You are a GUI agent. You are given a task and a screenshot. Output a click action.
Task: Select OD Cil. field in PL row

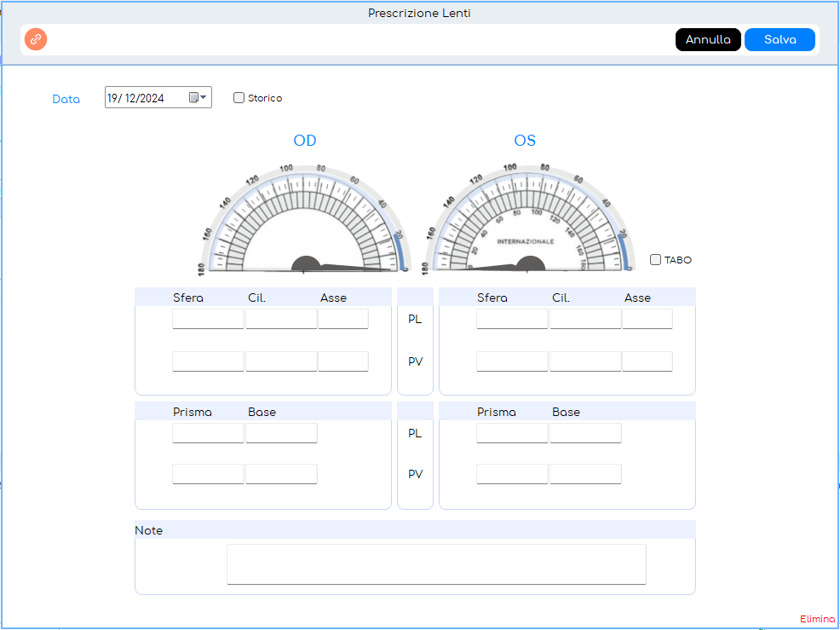pyautogui.click(x=281, y=319)
